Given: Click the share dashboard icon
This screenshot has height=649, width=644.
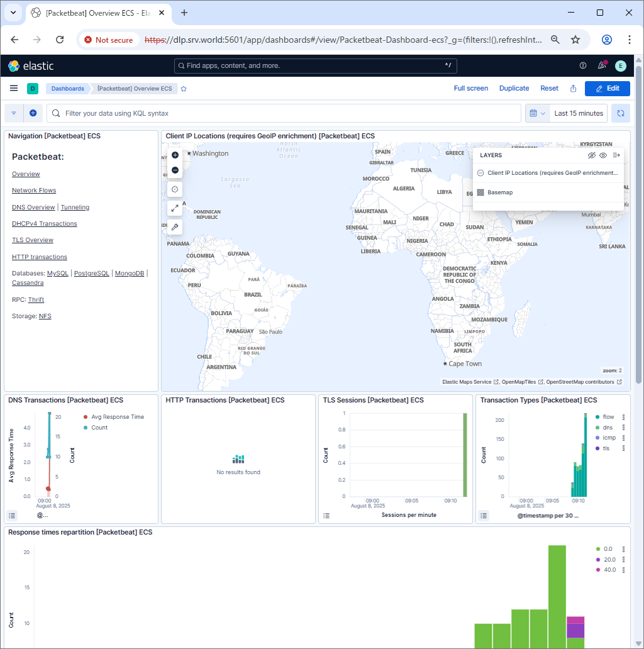Looking at the screenshot, I should coord(573,89).
